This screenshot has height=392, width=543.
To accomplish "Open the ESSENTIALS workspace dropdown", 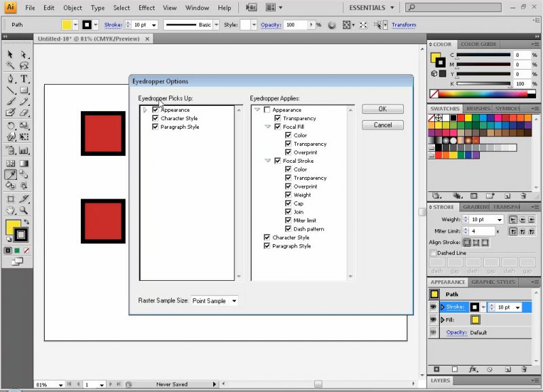I will point(371,7).
